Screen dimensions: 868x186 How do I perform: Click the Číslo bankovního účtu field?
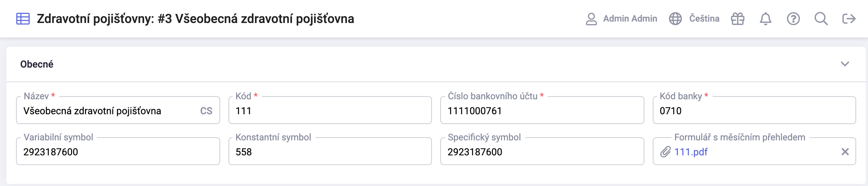click(542, 111)
